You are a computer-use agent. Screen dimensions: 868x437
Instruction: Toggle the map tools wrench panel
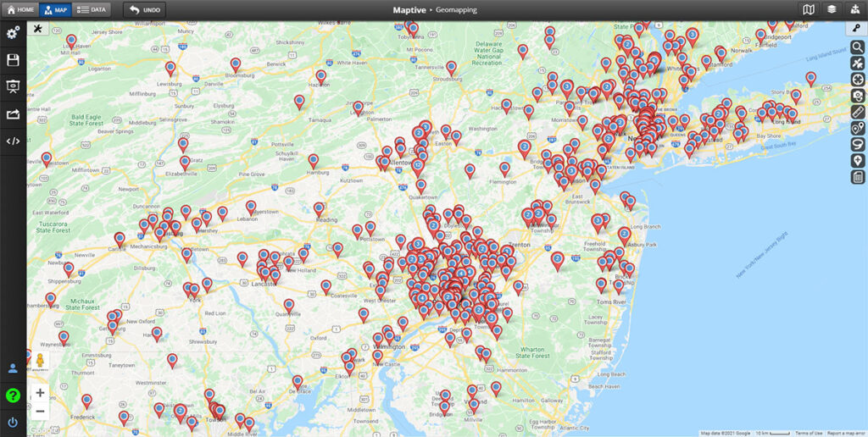[x=38, y=29]
